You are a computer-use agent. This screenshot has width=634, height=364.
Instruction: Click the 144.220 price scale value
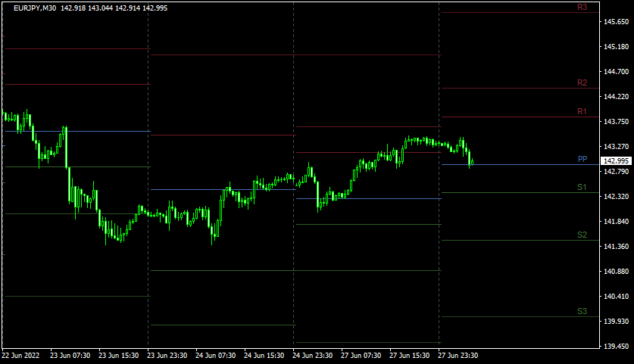pos(617,97)
